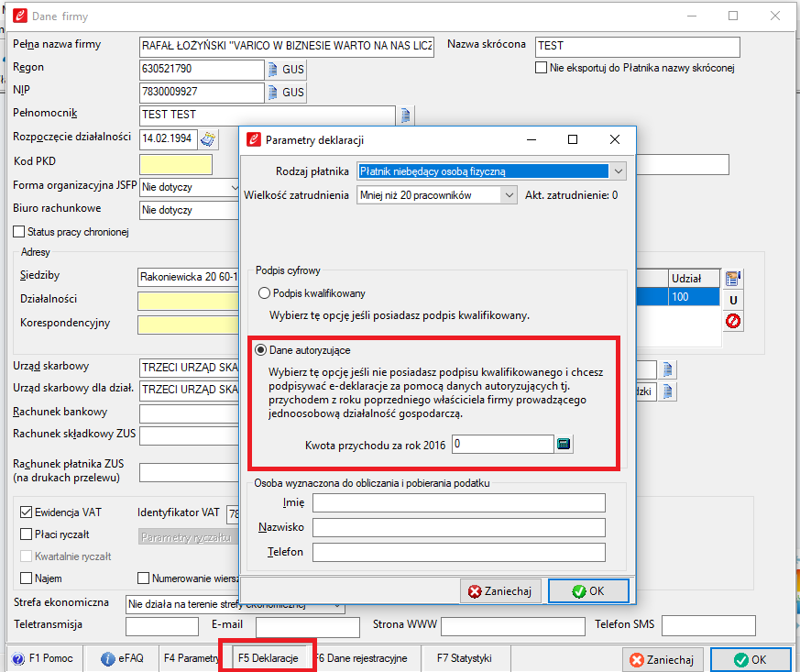The image size is (800, 672).
Task: Switch to the F5 Deklaracje tab
Action: [268, 657]
